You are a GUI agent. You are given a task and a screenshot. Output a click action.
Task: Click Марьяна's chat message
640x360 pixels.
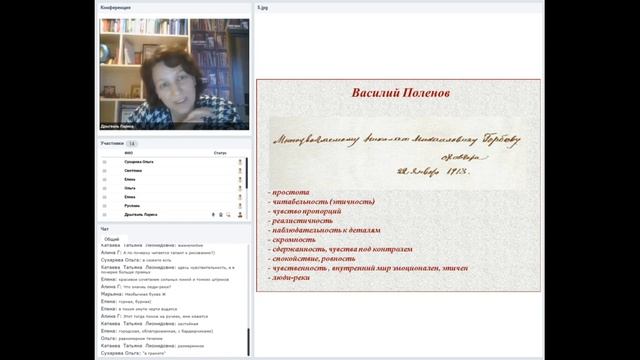click(133, 294)
